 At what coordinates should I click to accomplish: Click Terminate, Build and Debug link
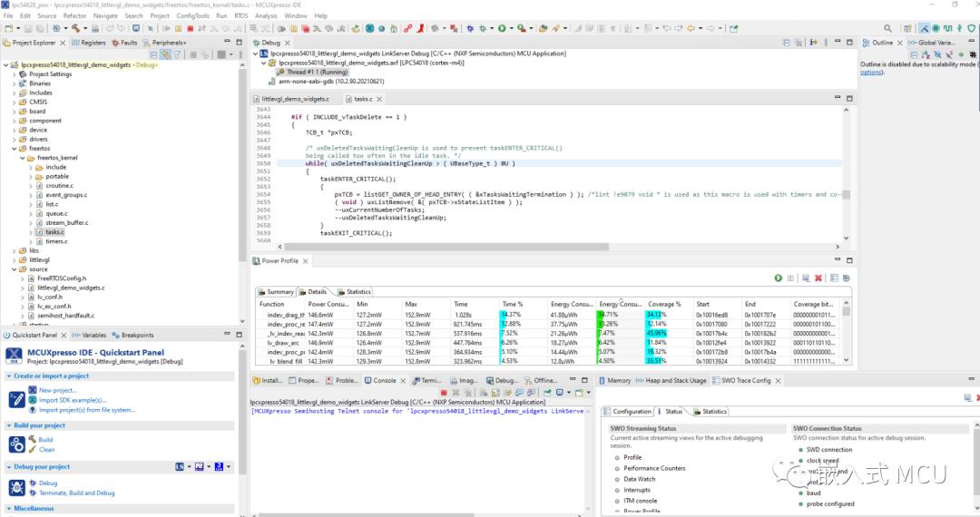tap(77, 493)
